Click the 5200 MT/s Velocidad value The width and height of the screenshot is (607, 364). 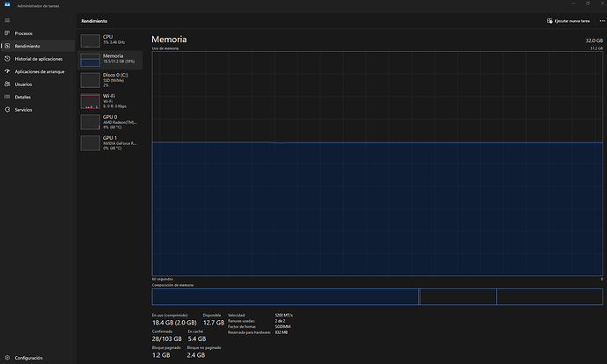pyautogui.click(x=284, y=316)
